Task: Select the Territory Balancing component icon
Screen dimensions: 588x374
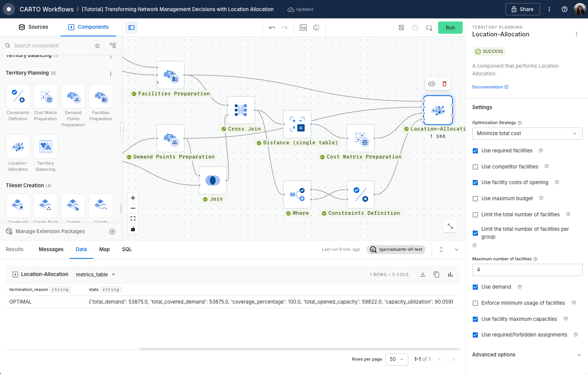Action: tap(46, 147)
